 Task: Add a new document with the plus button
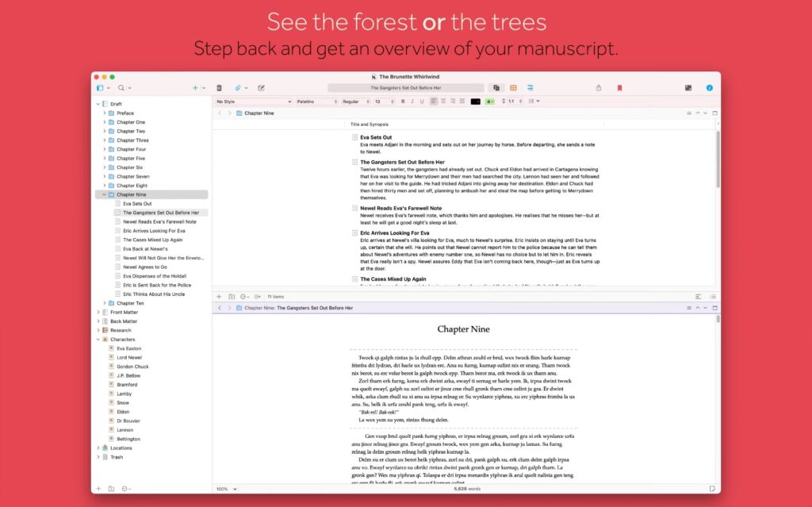pyautogui.click(x=195, y=87)
